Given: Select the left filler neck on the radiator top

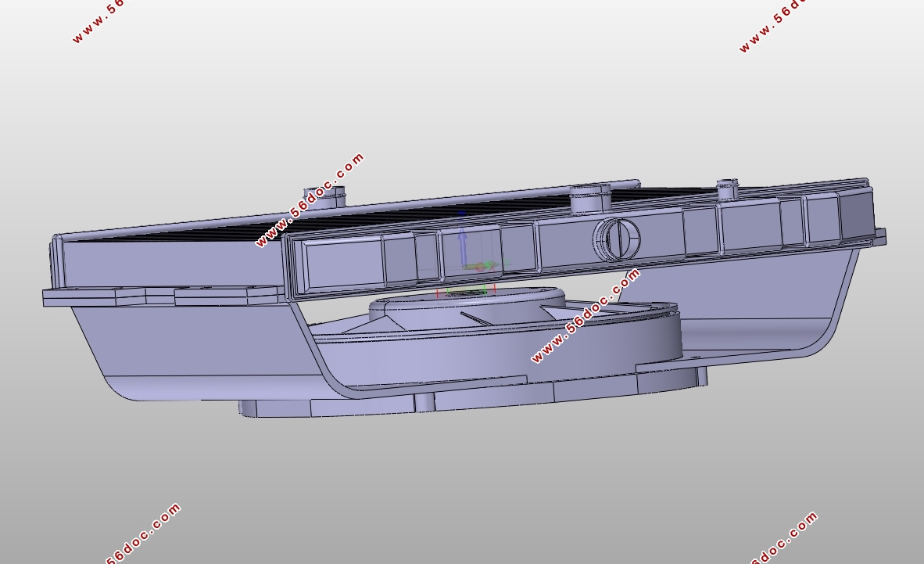Looking at the screenshot, I should click(324, 196).
